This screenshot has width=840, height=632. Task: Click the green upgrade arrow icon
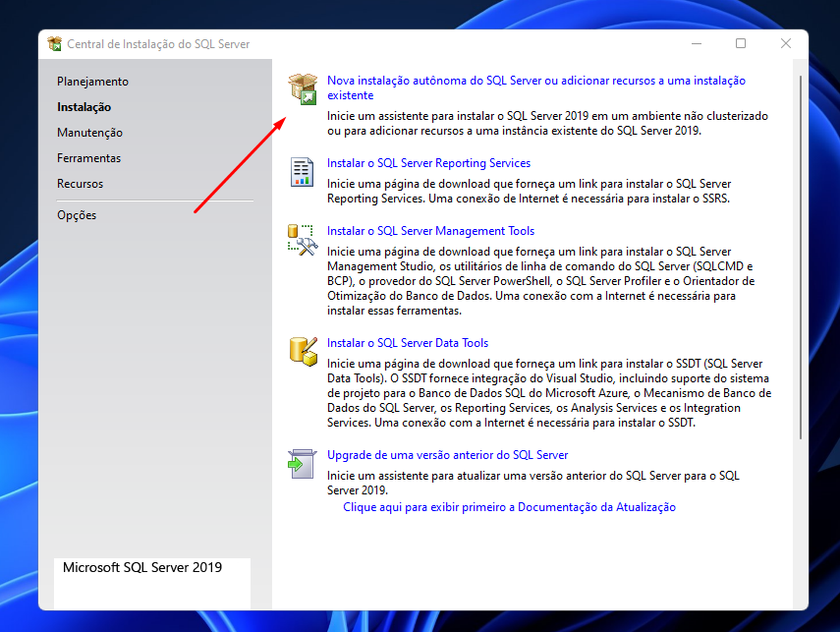click(301, 463)
